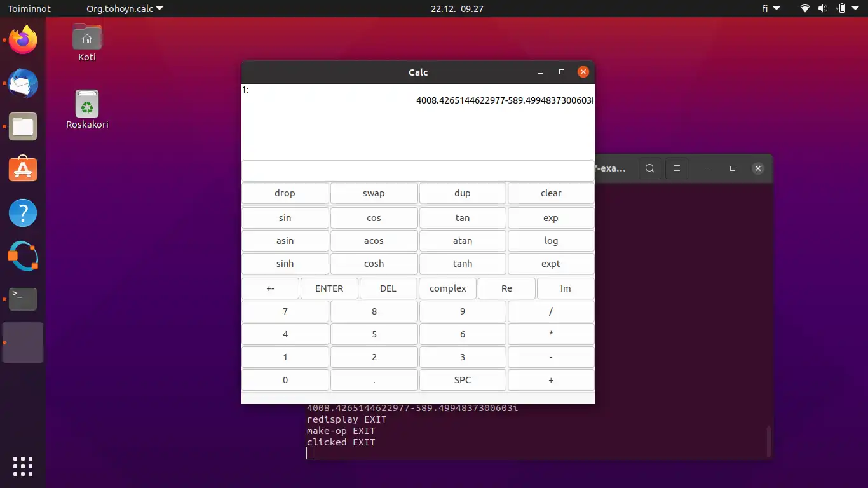Viewport: 868px width, 488px height.
Task: Click the clear button in Calc
Action: pos(551,193)
